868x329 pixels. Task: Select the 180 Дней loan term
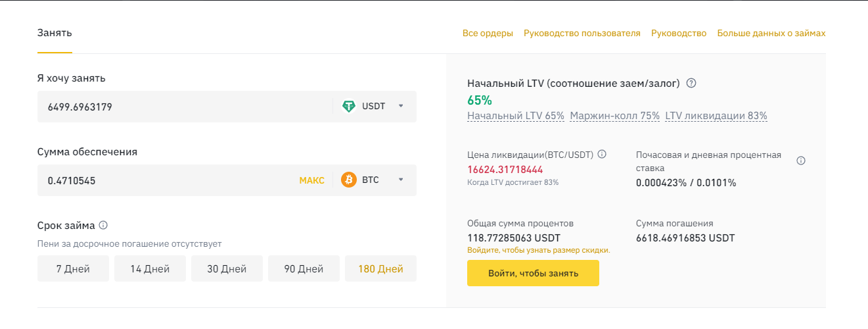coord(380,268)
